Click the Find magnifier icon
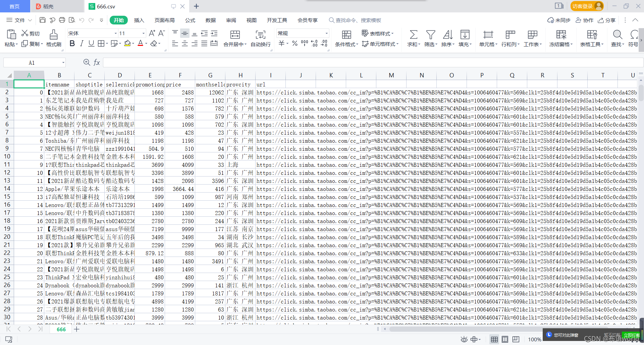This screenshot has height=345, width=644. tap(618, 34)
